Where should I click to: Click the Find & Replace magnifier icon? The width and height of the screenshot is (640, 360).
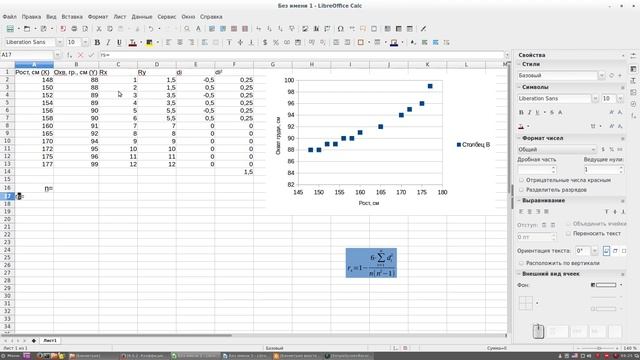(187, 29)
